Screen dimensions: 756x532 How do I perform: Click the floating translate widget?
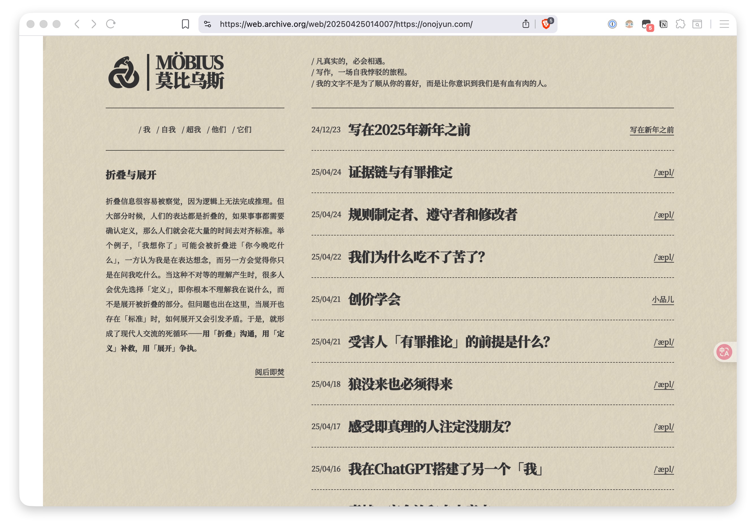[x=724, y=352]
